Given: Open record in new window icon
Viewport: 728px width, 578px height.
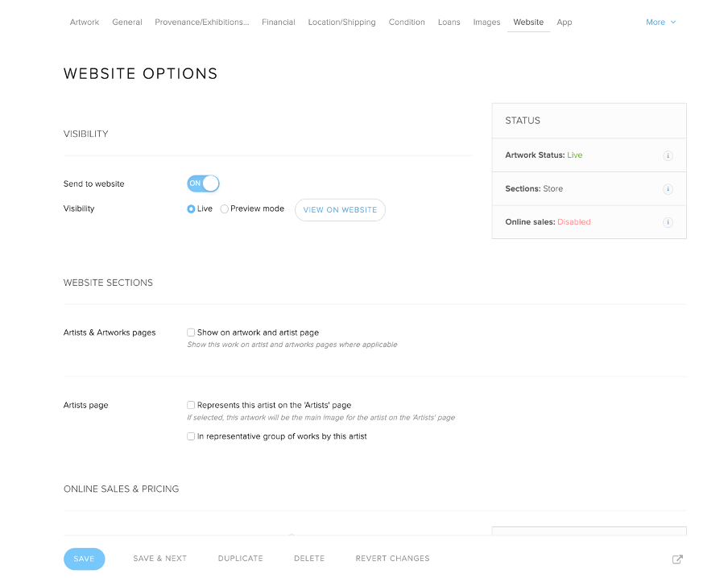Looking at the screenshot, I should [677, 559].
